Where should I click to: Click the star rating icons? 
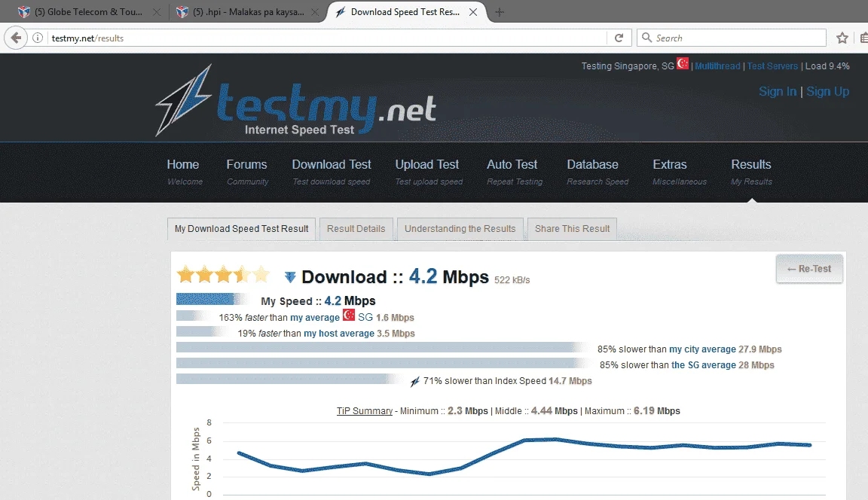[223, 274]
